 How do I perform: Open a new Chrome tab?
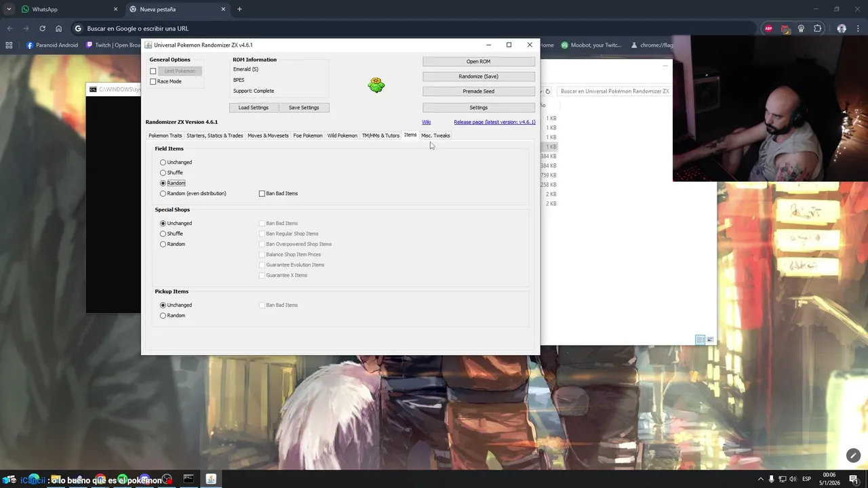(239, 9)
